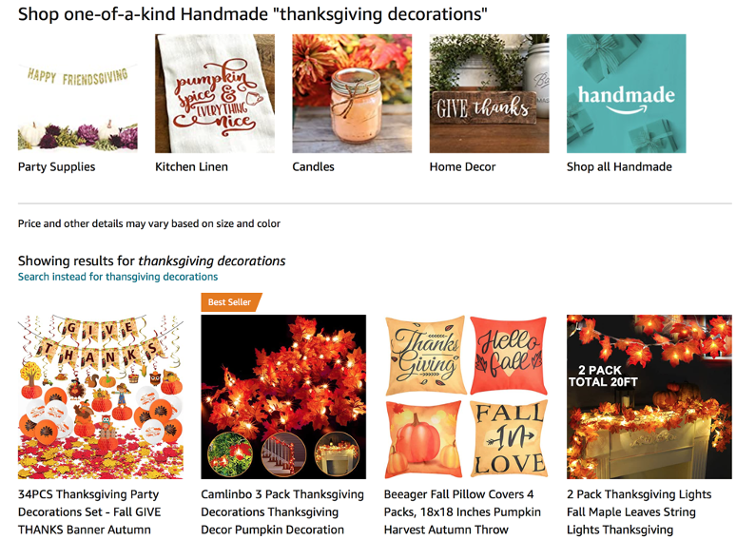
Task: Select the Candles category label
Action: (313, 166)
